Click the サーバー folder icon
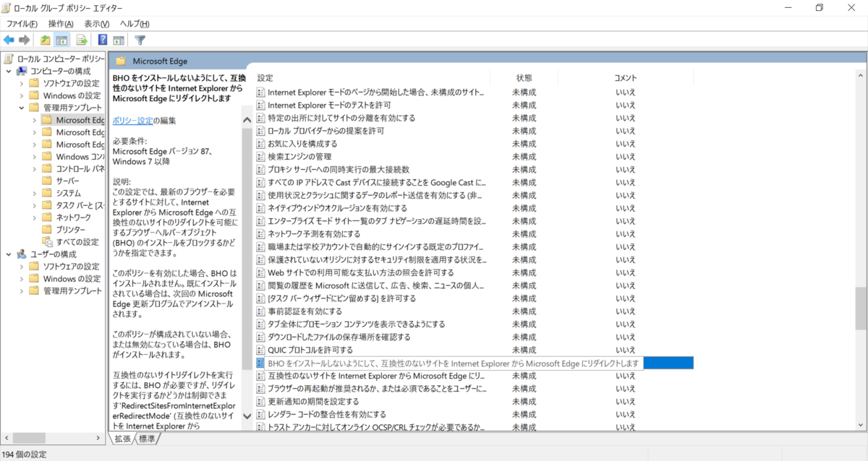 [x=47, y=181]
